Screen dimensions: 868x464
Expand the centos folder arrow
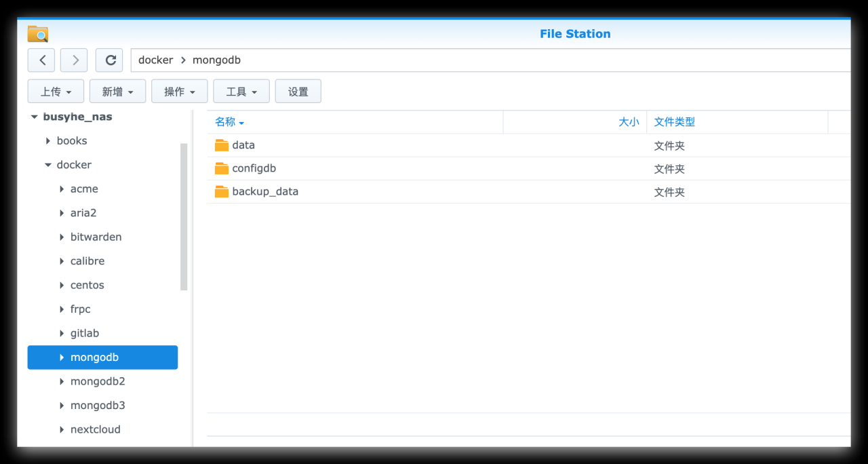(x=62, y=286)
